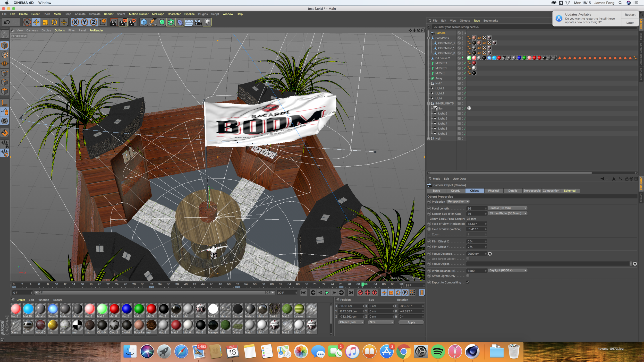The height and width of the screenshot is (362, 644).
Task: Select the DJ decks.2 object
Action: click(443, 58)
